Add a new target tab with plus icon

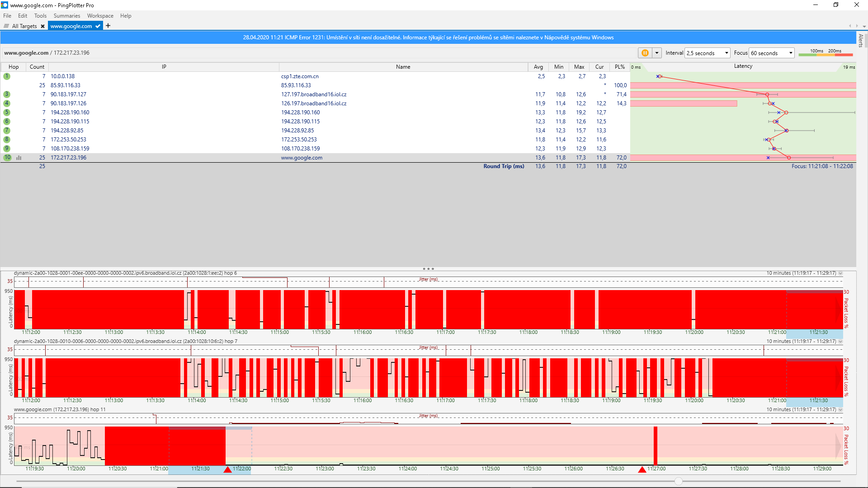click(x=108, y=26)
